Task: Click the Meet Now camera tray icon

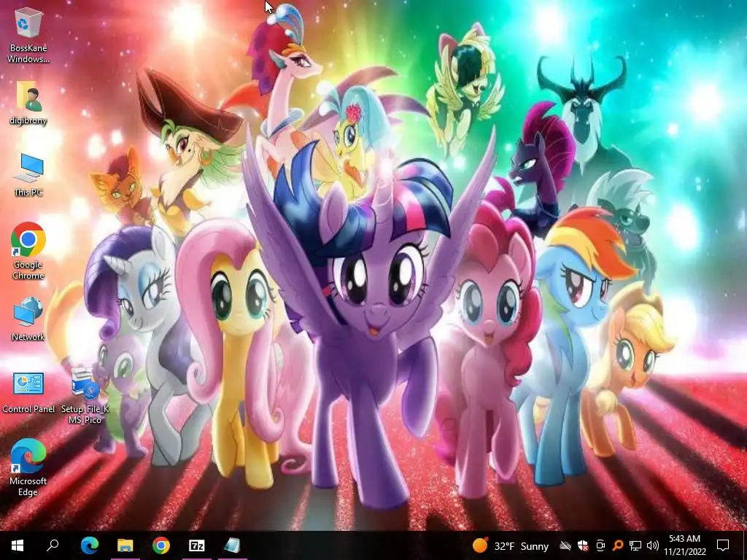Action: coord(600,545)
